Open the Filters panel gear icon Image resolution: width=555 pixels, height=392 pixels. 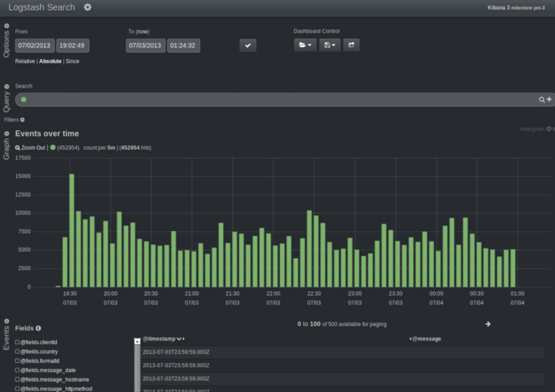point(22,120)
